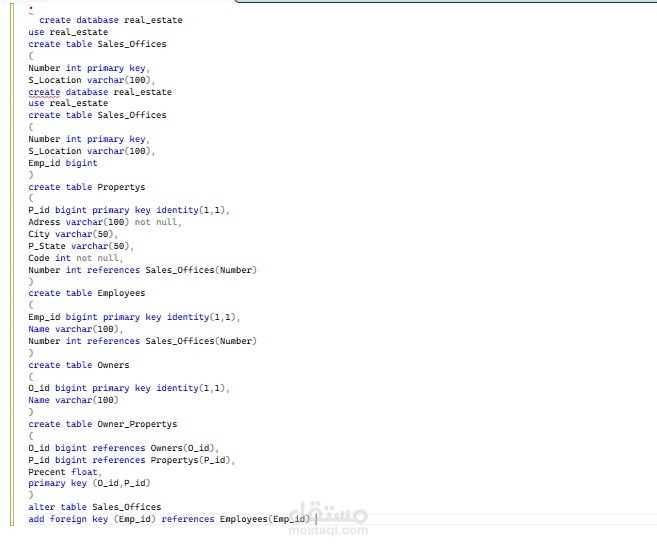Click the "P_State varchar(50)," line
657x548 pixels.
pyautogui.click(x=81, y=246)
